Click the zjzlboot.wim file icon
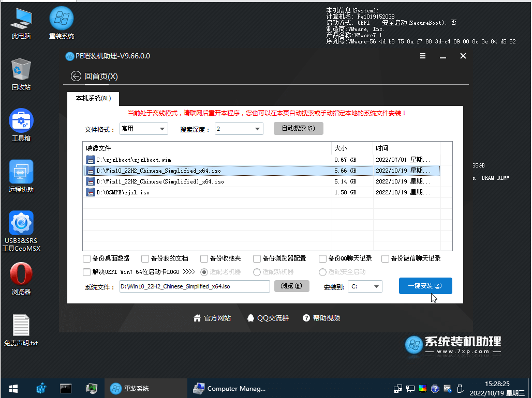Screen dimensions: 532x398 click(x=90, y=160)
